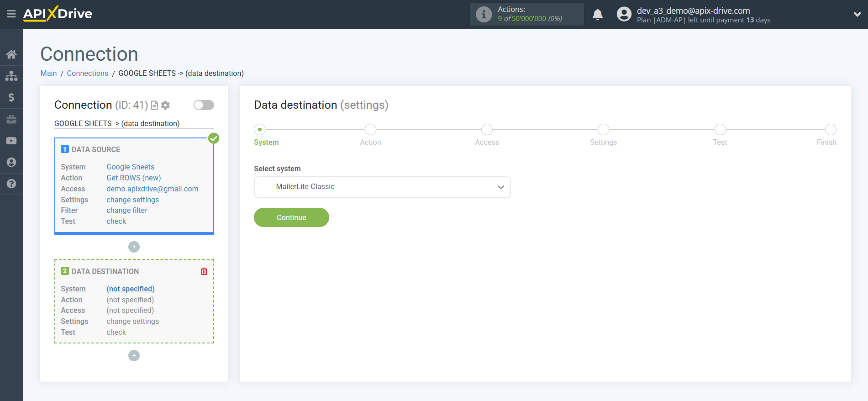Select the Finish step
The image size is (868, 401).
pos(831,130)
